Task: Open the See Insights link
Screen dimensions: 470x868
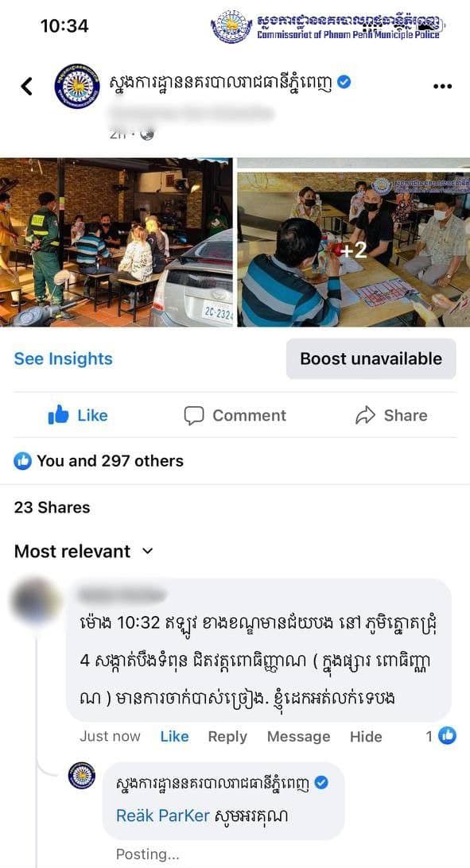Action: 63,358
